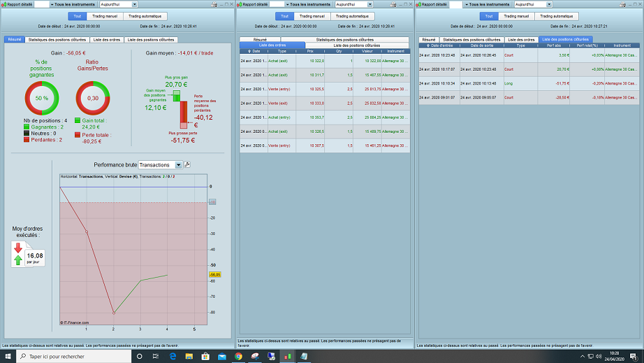
Task: Open chart settings wrench beside Transactions
Action: coord(187,165)
